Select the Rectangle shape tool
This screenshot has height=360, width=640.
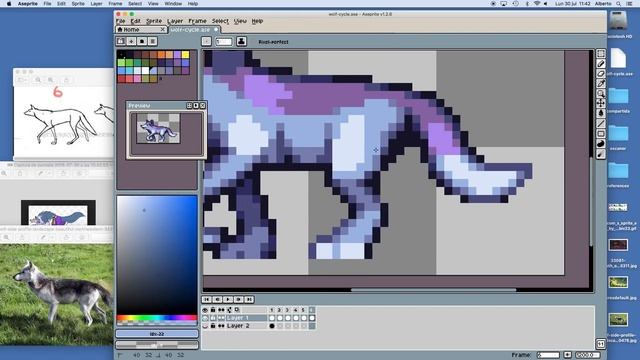(x=600, y=133)
